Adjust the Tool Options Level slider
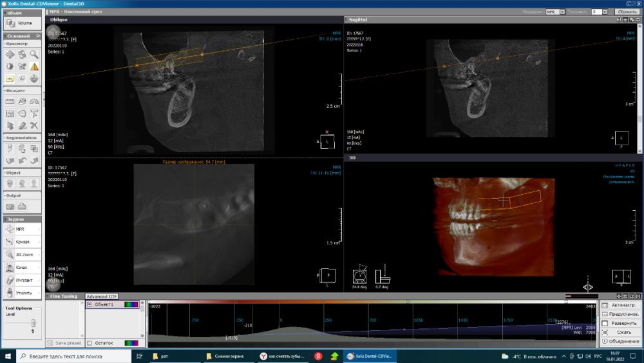 (x=32, y=322)
